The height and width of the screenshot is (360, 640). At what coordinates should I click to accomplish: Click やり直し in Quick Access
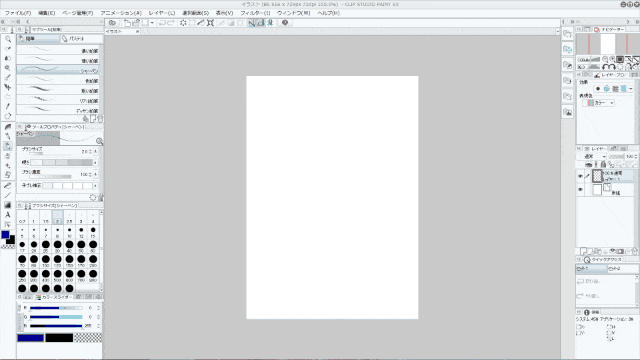pos(589,296)
